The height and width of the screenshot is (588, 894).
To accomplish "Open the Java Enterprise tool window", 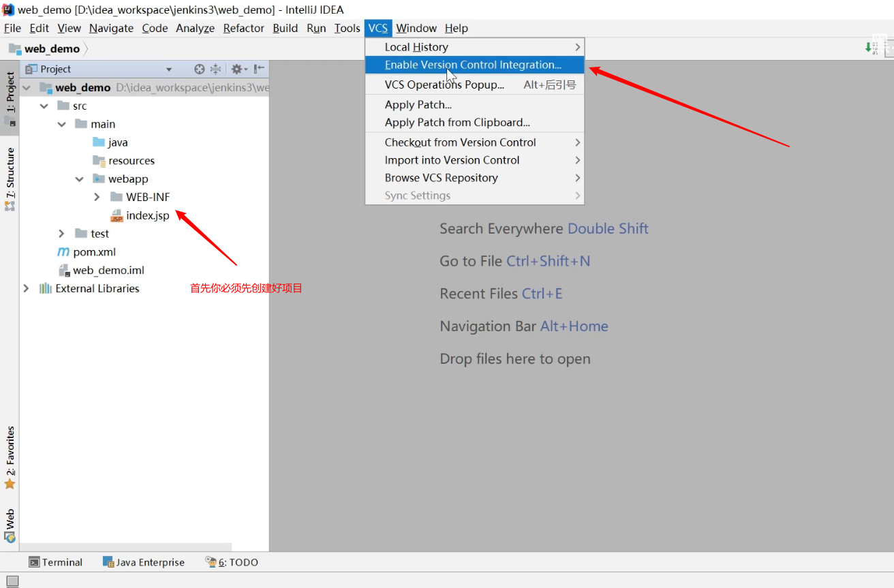I will tap(144, 562).
